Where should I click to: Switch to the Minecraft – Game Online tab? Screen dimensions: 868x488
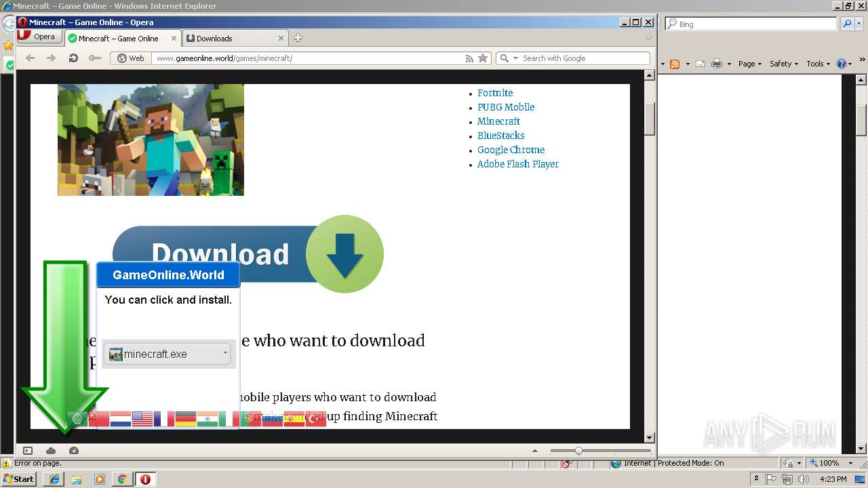[x=123, y=39]
